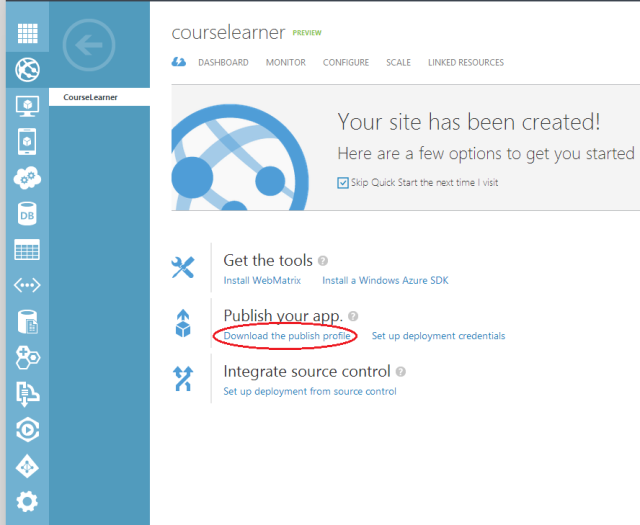The width and height of the screenshot is (640, 525).
Task: Switch to the Monitor tab
Action: tap(286, 62)
